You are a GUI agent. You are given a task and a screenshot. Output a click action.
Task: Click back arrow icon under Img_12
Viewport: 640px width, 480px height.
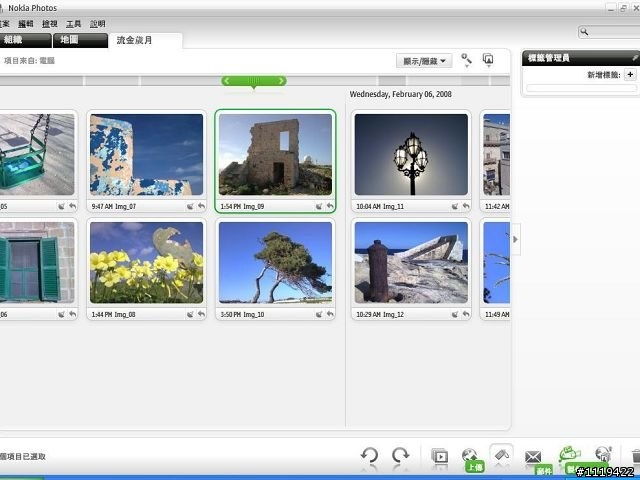pos(466,314)
